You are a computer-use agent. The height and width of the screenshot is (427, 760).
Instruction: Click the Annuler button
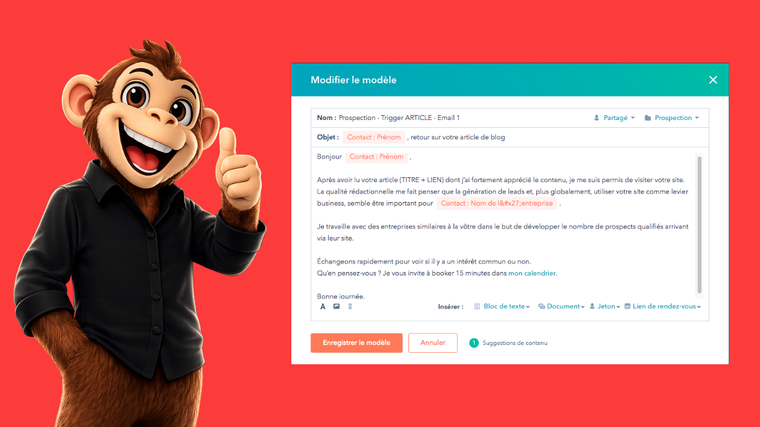432,343
